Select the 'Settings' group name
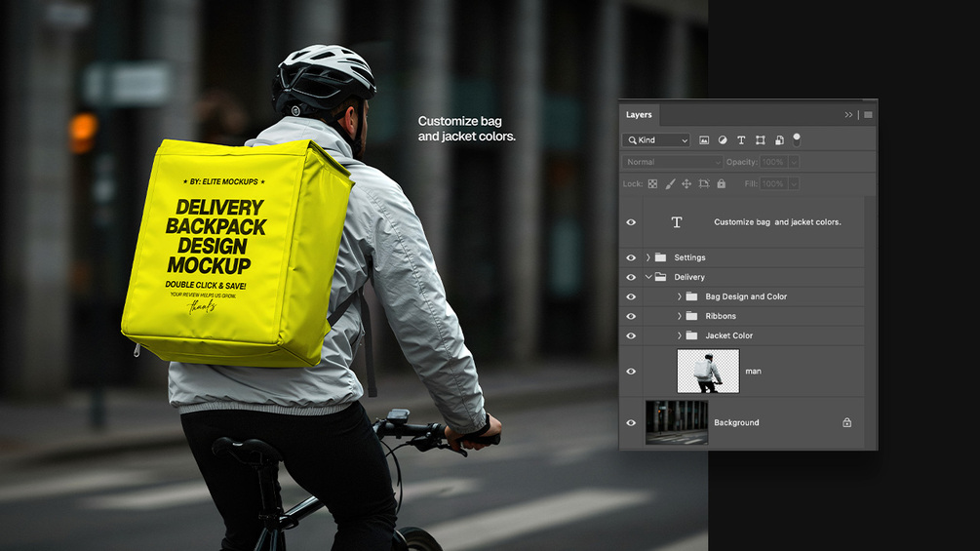 point(690,257)
